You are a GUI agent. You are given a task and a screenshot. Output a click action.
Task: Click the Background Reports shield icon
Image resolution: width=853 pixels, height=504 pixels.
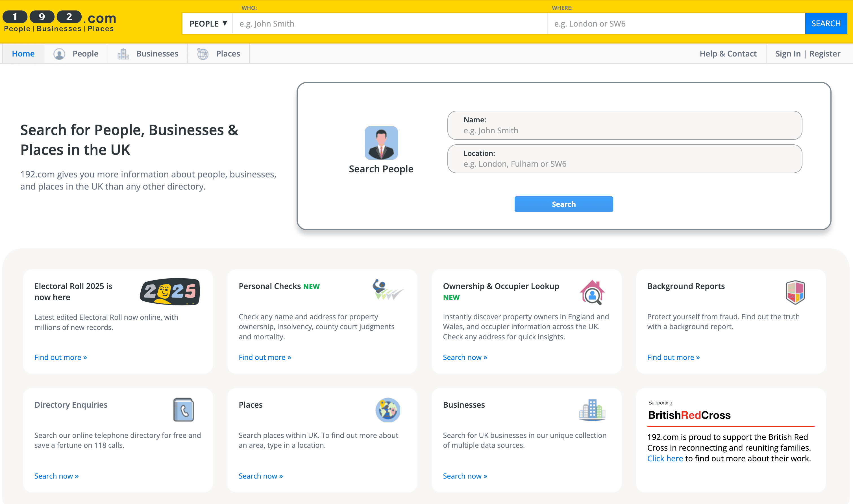(795, 292)
